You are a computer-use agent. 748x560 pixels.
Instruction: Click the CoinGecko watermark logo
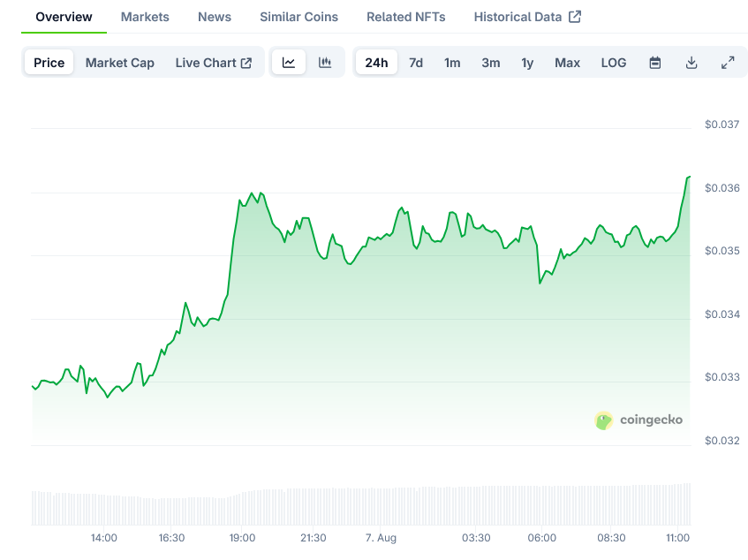tap(639, 420)
